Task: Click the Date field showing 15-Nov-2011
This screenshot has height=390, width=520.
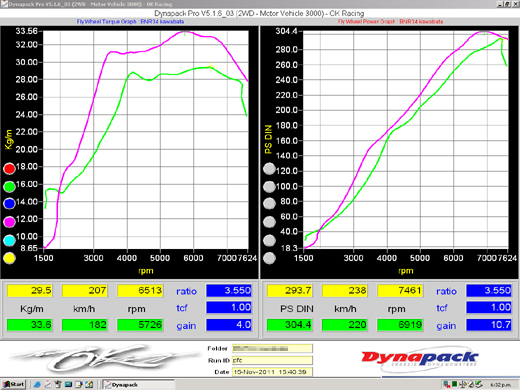Action: (272, 372)
